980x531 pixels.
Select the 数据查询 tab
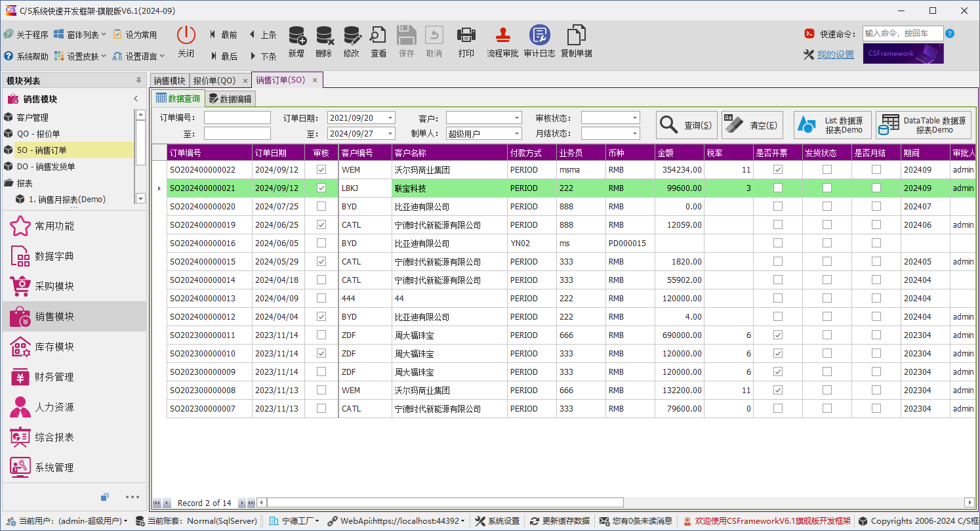(x=178, y=98)
